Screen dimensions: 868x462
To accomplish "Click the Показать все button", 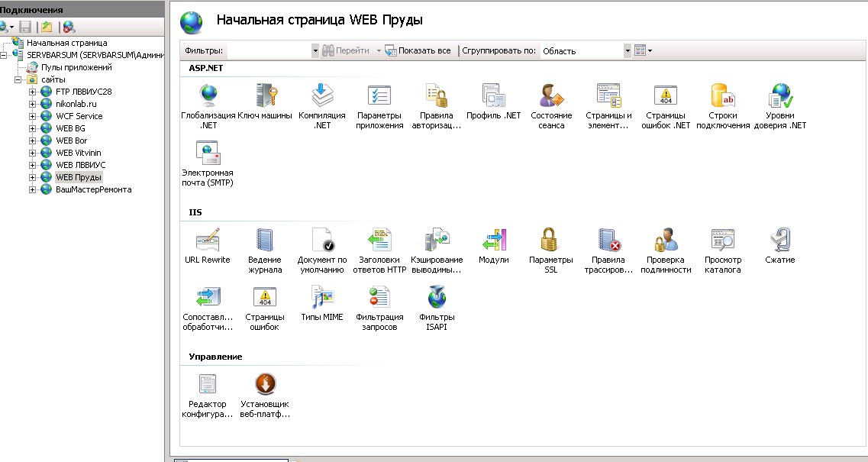I will click(x=418, y=50).
